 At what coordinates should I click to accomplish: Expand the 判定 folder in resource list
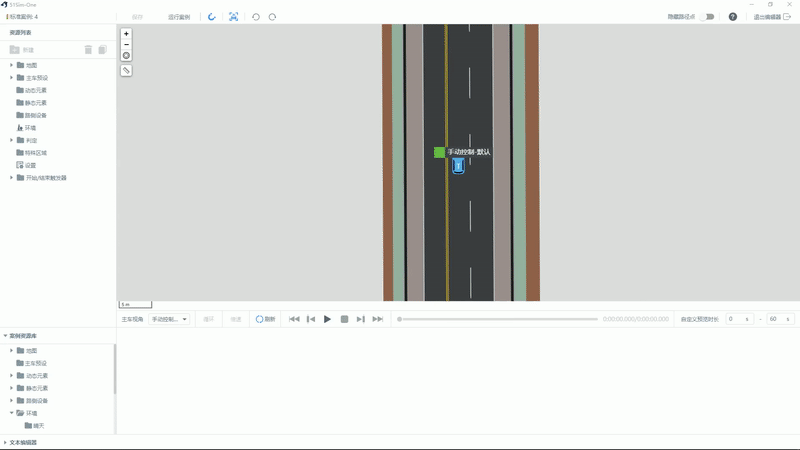coord(11,140)
